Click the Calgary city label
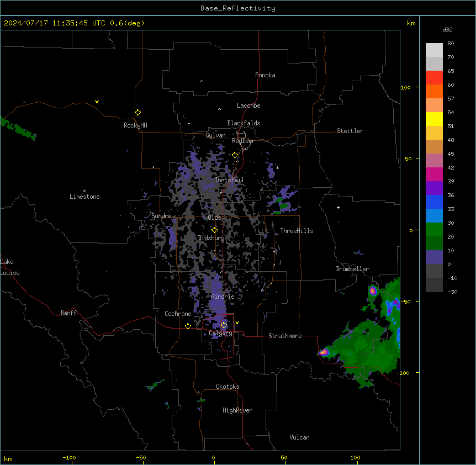 pos(220,333)
